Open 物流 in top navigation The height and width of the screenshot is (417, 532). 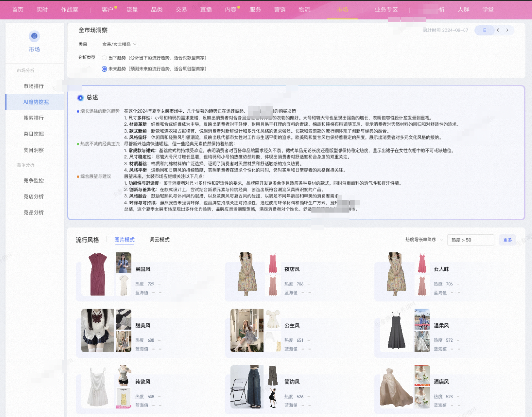click(304, 10)
